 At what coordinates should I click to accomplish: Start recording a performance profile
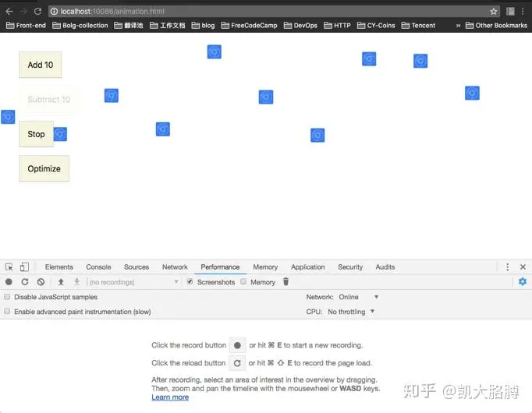pyautogui.click(x=9, y=282)
